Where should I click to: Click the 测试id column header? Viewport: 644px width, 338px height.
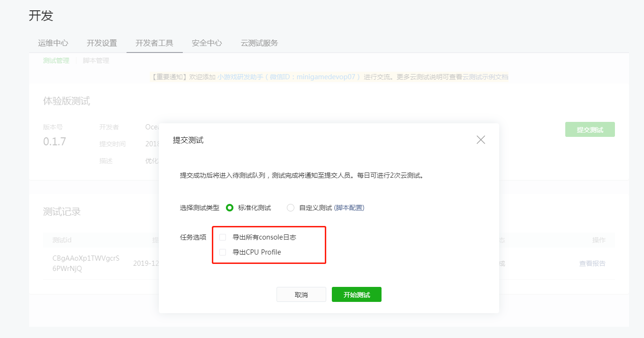pos(62,240)
